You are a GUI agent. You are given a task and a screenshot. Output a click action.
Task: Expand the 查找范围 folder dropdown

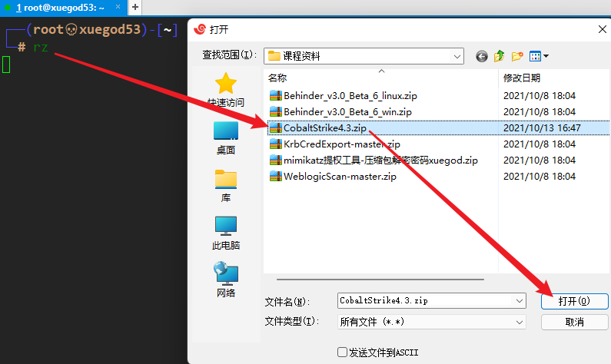click(x=457, y=57)
